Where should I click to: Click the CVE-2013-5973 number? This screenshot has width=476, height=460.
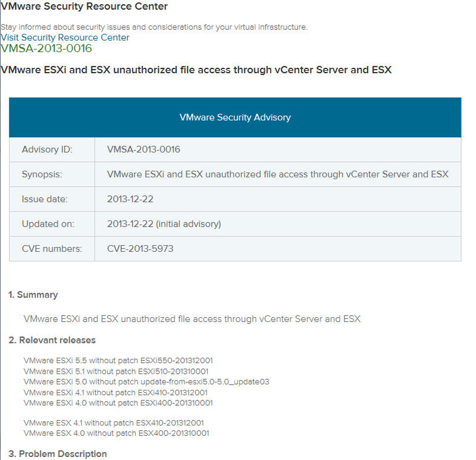(140, 249)
